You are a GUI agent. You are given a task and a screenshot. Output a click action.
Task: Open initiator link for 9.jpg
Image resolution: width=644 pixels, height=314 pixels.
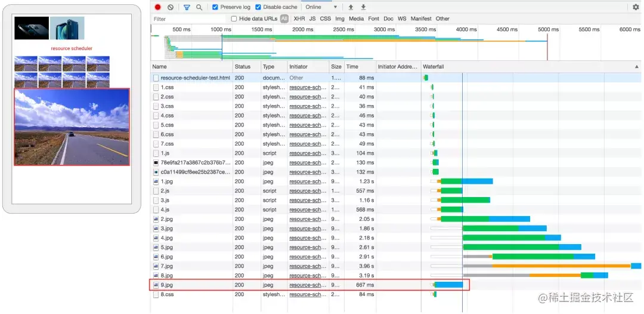(x=308, y=285)
